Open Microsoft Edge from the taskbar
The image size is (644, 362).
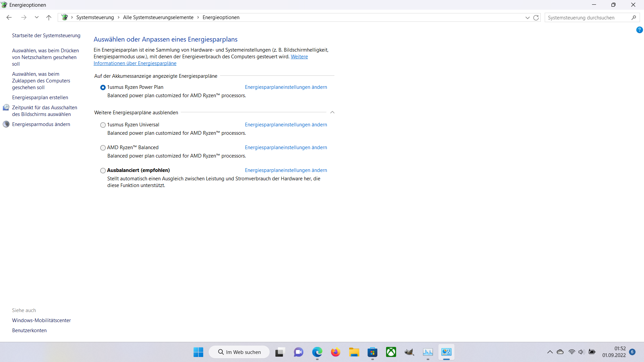click(x=317, y=352)
